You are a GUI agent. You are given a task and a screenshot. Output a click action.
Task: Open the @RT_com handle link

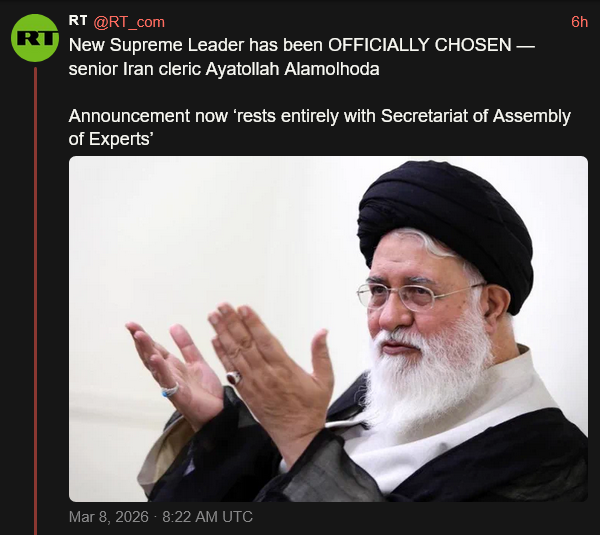pos(129,22)
